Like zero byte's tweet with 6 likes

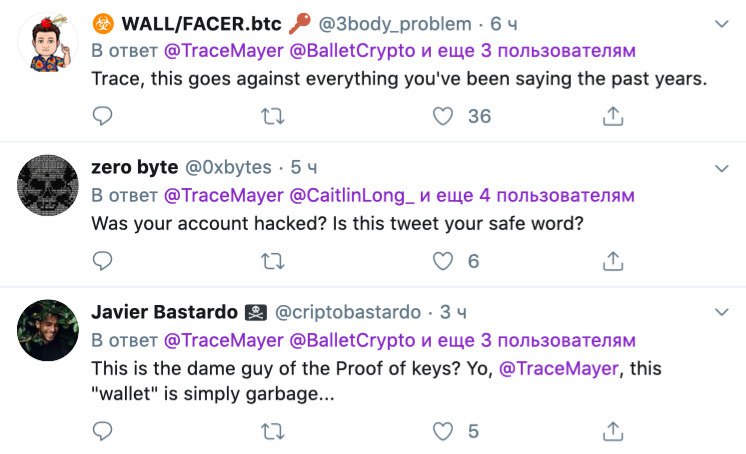click(x=442, y=261)
